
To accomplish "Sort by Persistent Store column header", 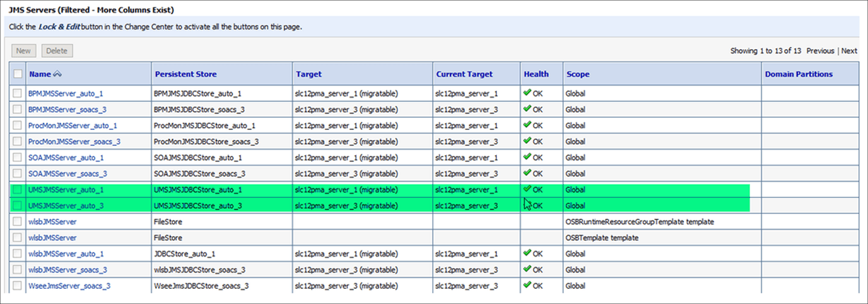I will [x=185, y=74].
